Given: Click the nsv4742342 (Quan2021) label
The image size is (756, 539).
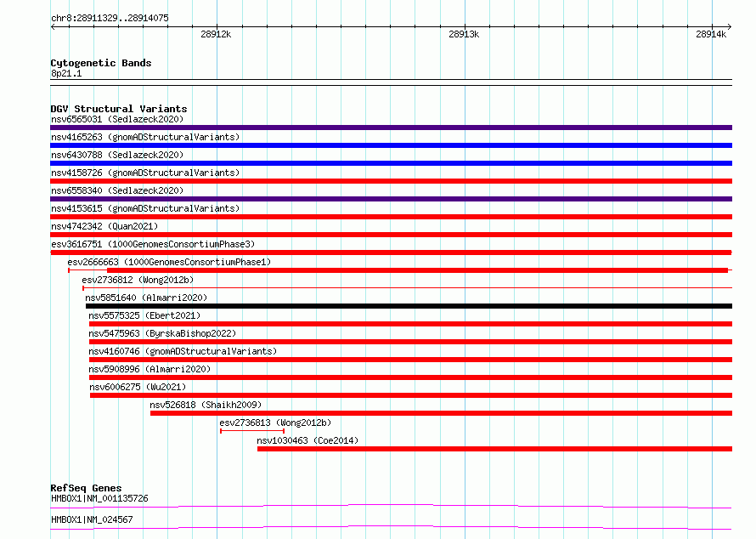Looking at the screenshot, I should coord(104,226).
